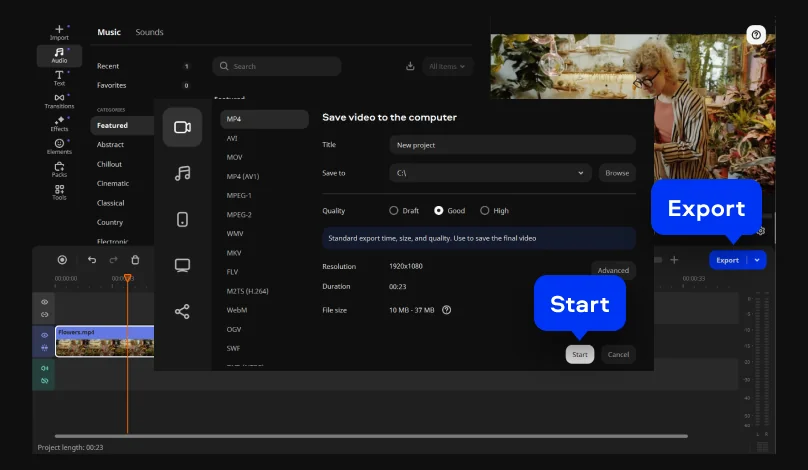Select the mobile device export icon
This screenshot has height=470, width=808.
(182, 219)
